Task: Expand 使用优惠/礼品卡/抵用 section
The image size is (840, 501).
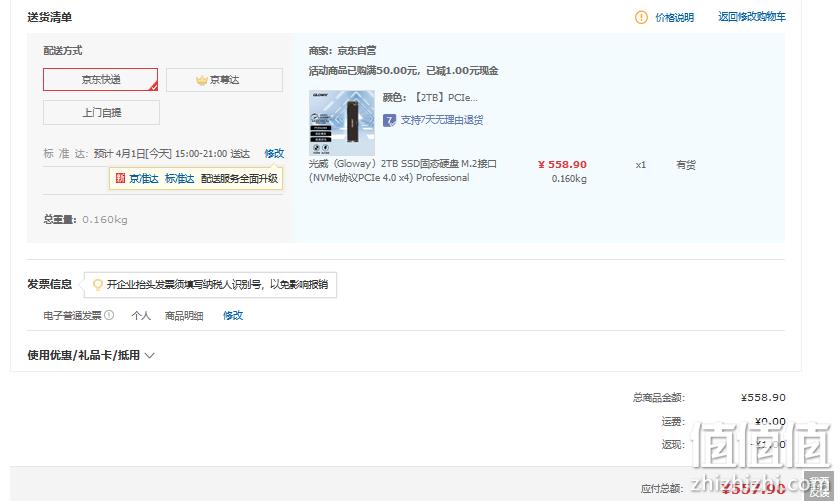Action: (x=91, y=355)
